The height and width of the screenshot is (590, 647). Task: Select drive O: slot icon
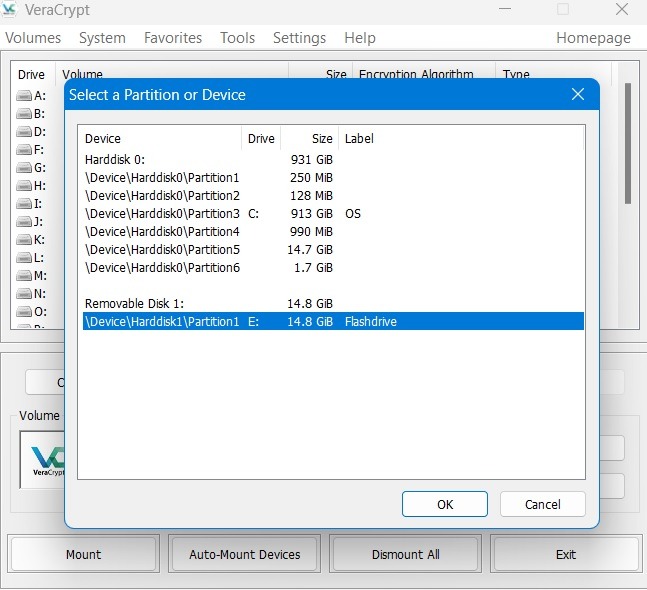24,312
